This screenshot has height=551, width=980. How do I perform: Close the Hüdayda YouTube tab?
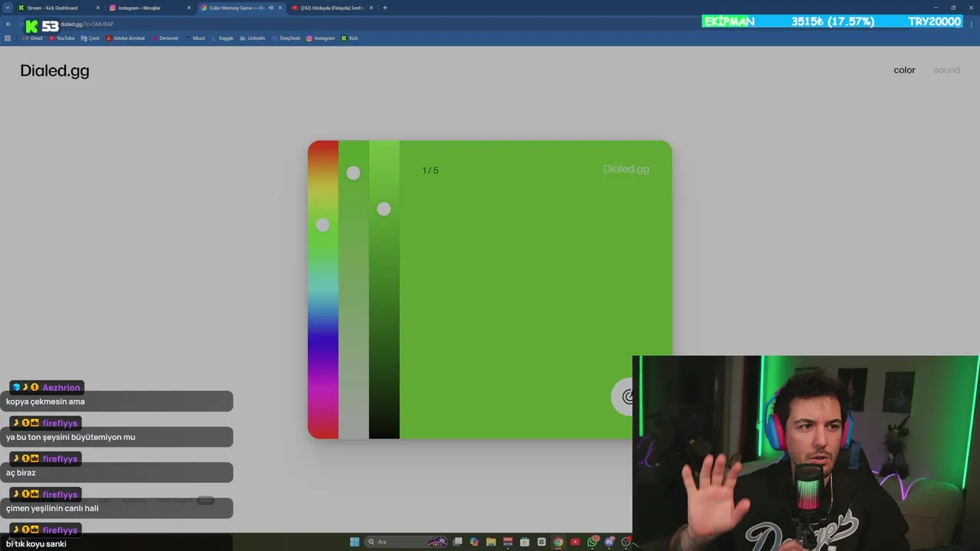click(371, 8)
